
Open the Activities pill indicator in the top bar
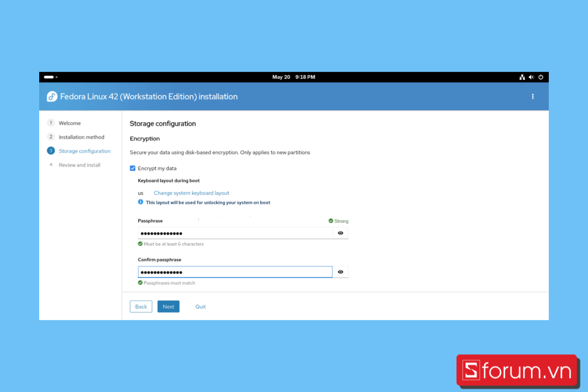tap(50, 77)
